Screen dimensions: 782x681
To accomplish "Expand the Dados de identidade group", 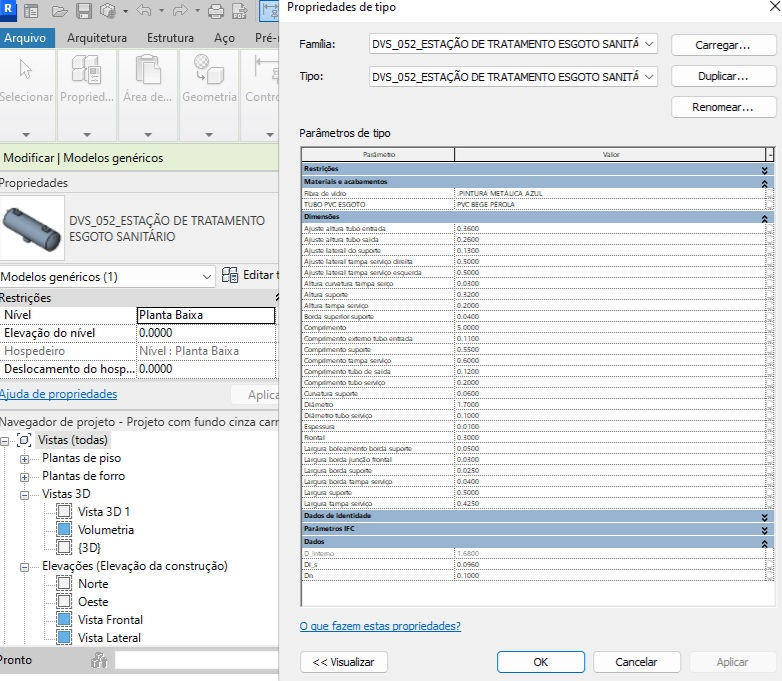I will click(764, 517).
